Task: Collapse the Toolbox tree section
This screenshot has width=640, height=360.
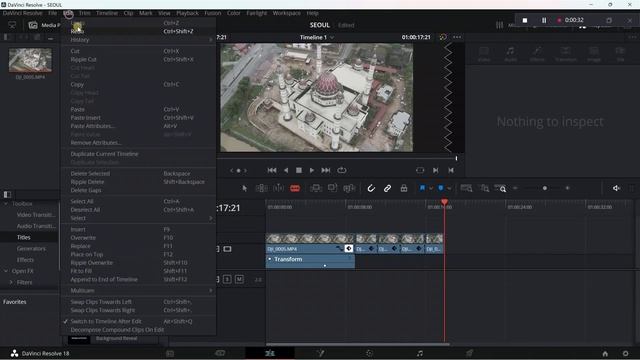Action: [x=6, y=204]
